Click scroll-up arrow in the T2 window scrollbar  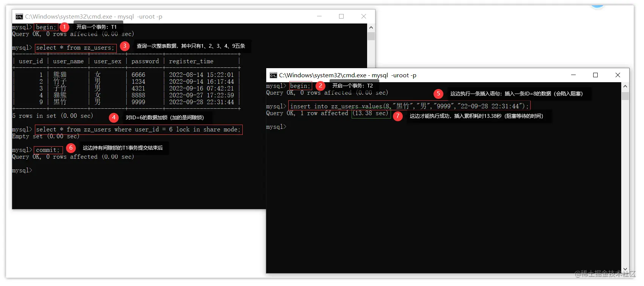point(625,86)
